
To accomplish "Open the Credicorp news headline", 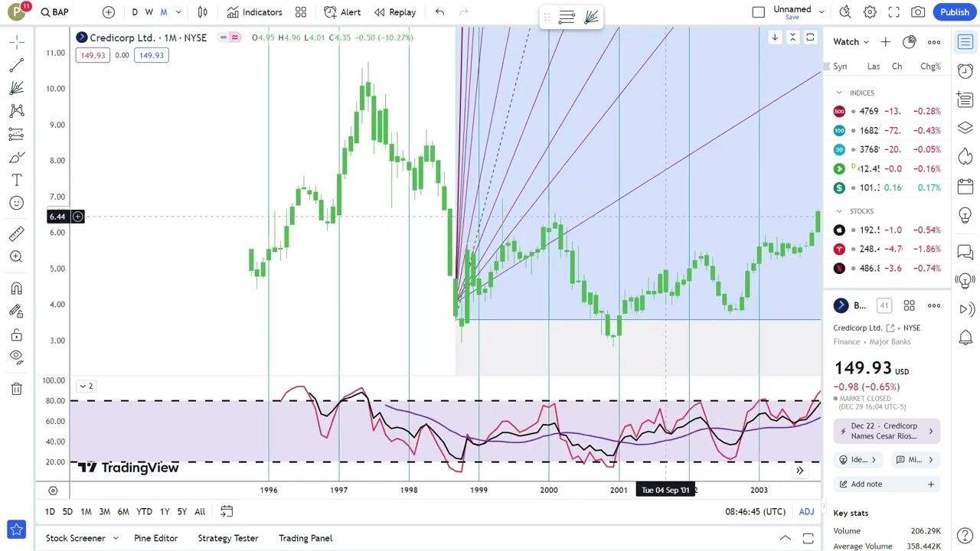I will point(887,431).
